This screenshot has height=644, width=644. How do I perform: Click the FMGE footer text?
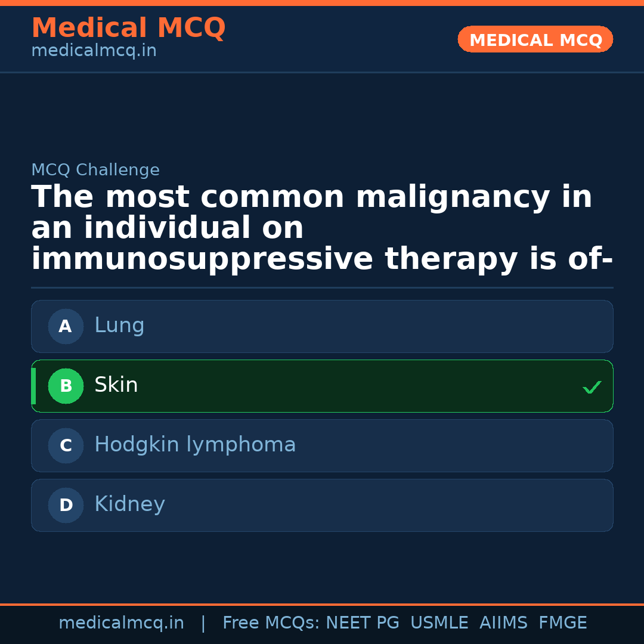(563, 623)
